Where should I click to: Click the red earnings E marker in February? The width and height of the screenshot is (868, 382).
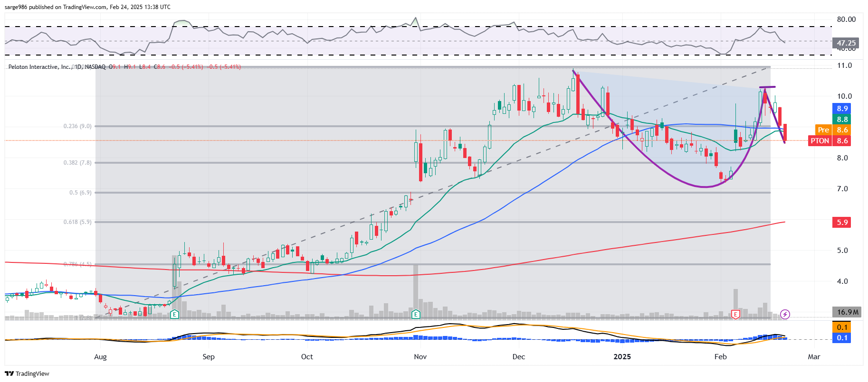[x=735, y=314]
